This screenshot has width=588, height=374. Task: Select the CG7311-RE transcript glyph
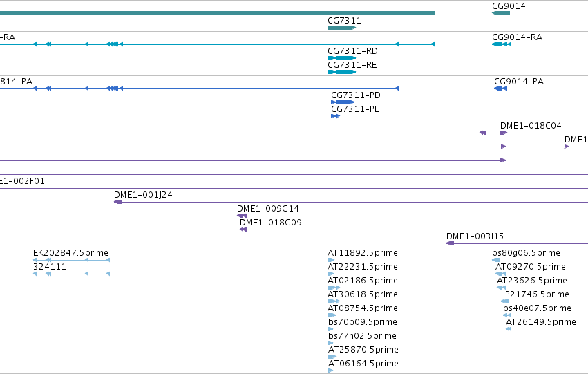tap(341, 72)
